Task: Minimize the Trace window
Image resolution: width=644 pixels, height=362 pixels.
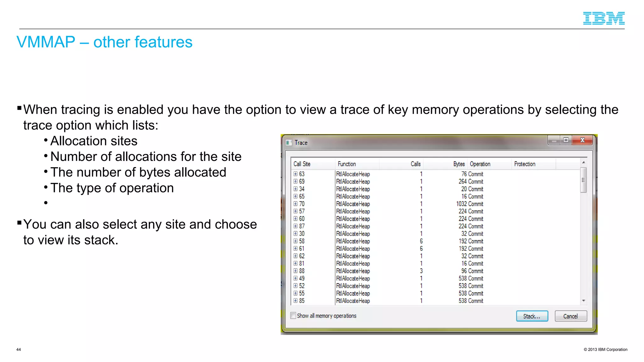Action: pyautogui.click(x=554, y=140)
